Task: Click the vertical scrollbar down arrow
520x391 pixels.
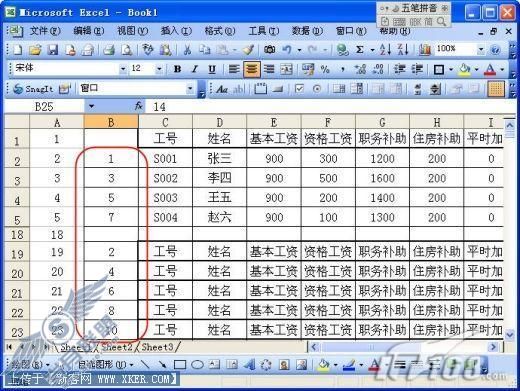Action: pos(510,334)
